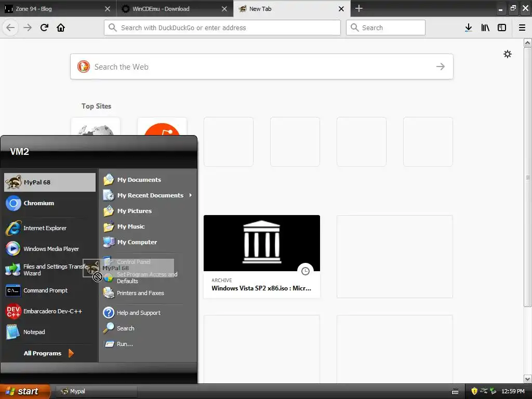Open Notepad from Start menu
This screenshot has width=532, height=399.
(x=50, y=332)
